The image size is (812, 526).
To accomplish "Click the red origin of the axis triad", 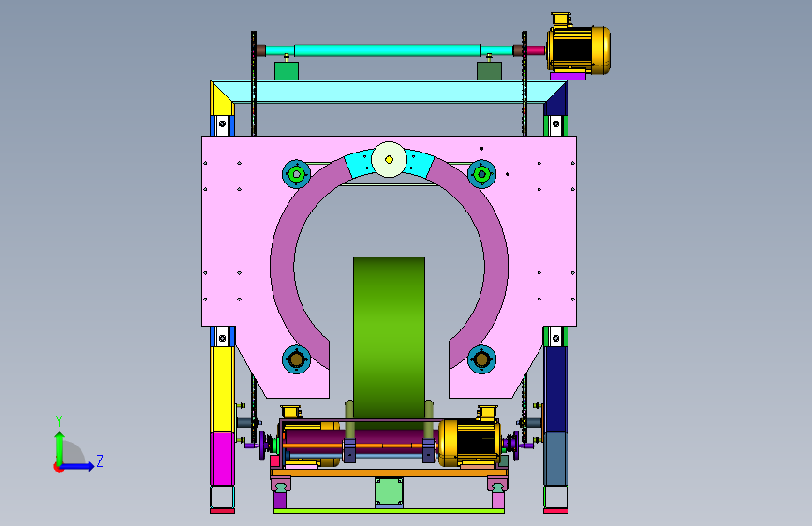I will coord(58,467).
